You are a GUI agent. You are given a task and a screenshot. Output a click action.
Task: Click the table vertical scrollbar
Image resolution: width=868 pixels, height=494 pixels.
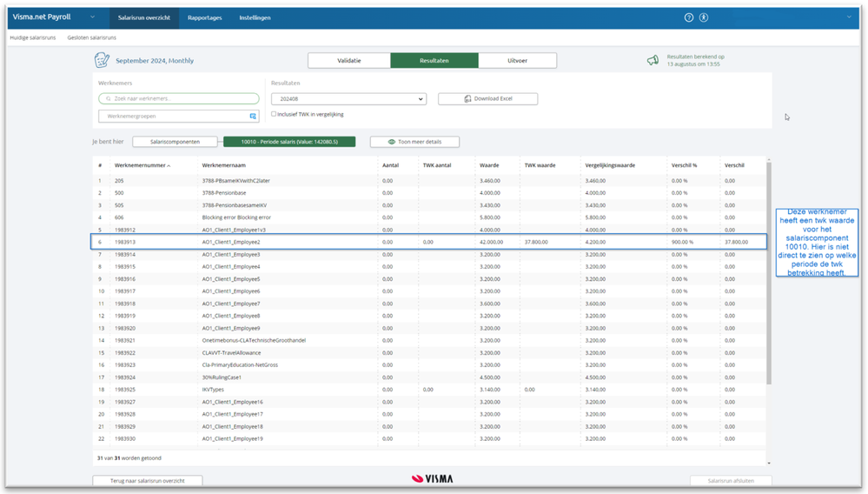768,272
